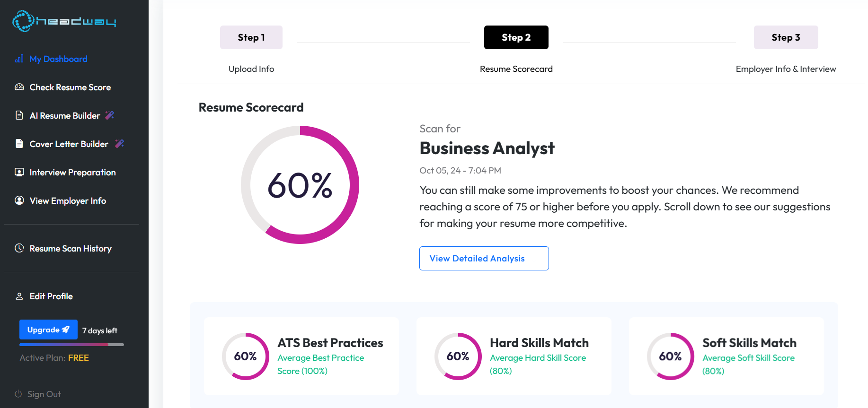868x408 pixels.
Task: Open View Detailed Analysis
Action: (484, 258)
